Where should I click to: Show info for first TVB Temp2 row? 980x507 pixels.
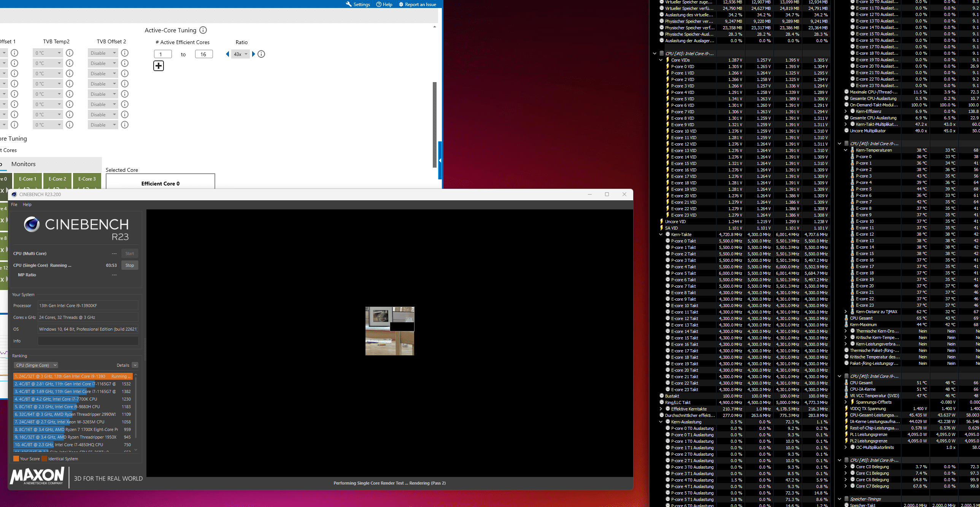70,53
